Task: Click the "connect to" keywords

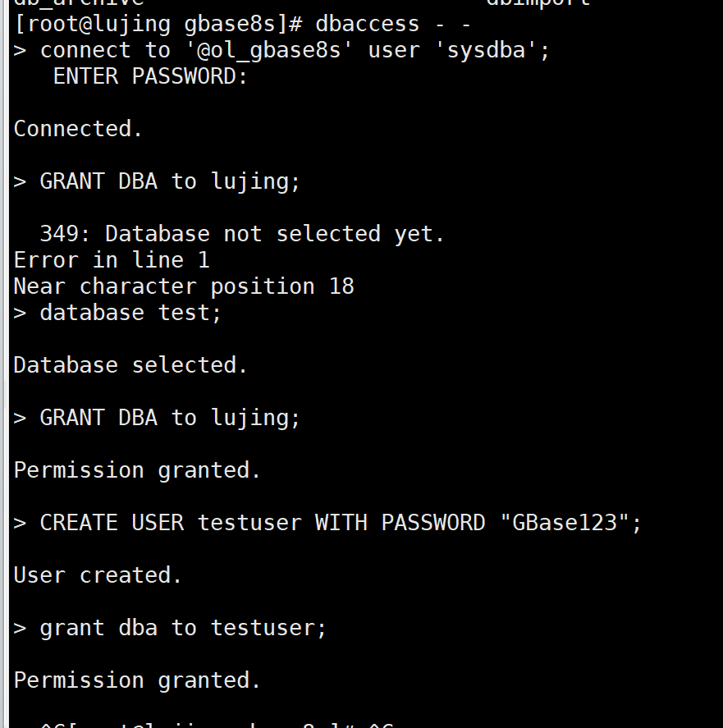Action: point(105,50)
